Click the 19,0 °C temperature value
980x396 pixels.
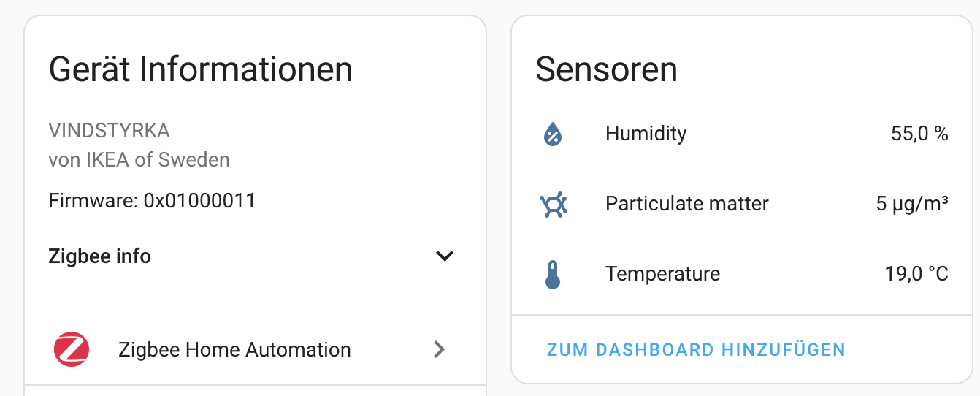916,275
